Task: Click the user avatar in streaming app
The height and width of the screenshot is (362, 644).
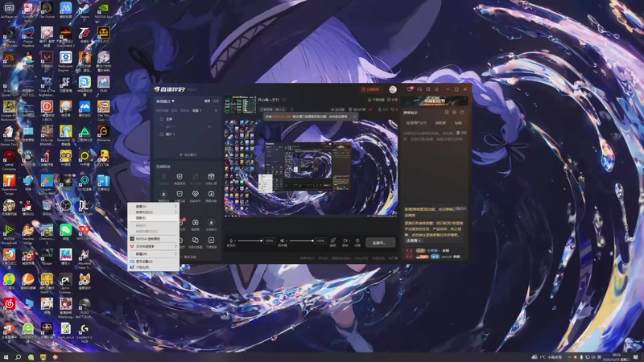Action: 393,89
